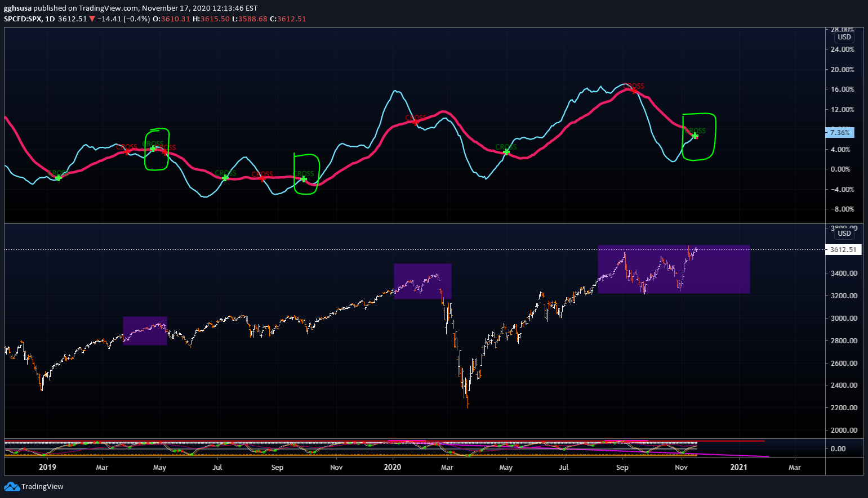Click the H:3615.50 high value
The height and width of the screenshot is (498, 868).
[211, 19]
